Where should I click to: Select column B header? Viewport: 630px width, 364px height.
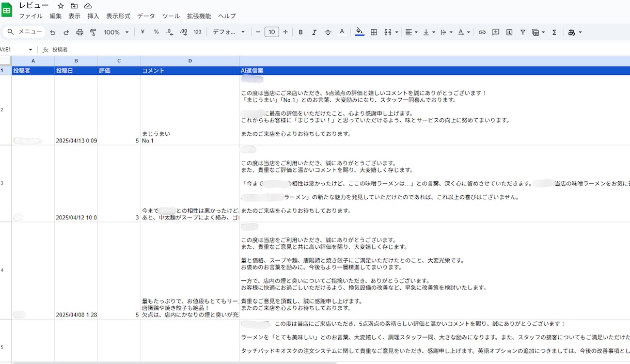pyautogui.click(x=76, y=61)
